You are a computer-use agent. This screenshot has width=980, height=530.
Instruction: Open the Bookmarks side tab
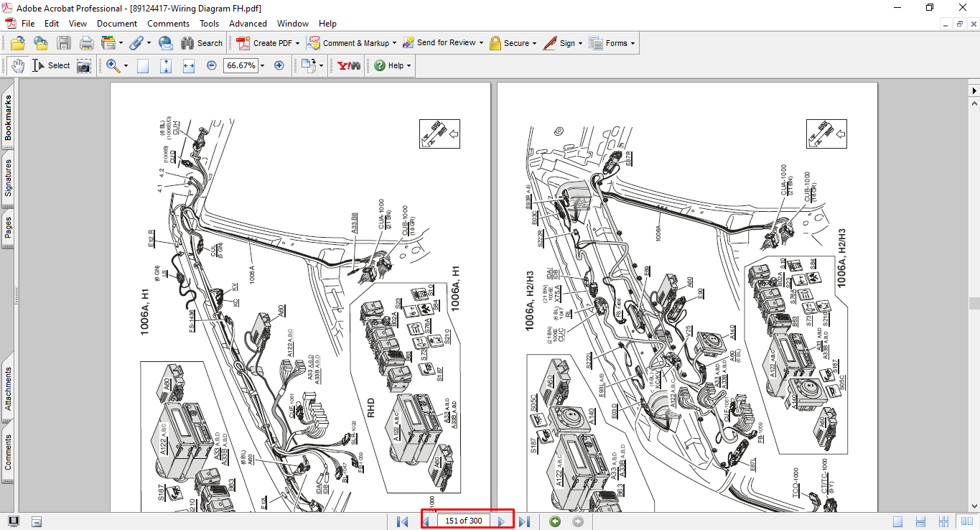pos(8,118)
